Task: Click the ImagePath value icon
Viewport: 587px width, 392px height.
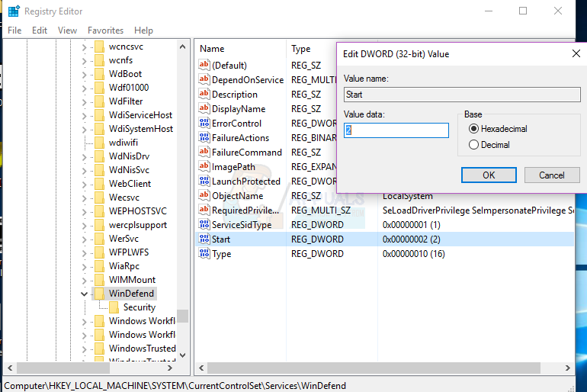Action: coord(204,166)
